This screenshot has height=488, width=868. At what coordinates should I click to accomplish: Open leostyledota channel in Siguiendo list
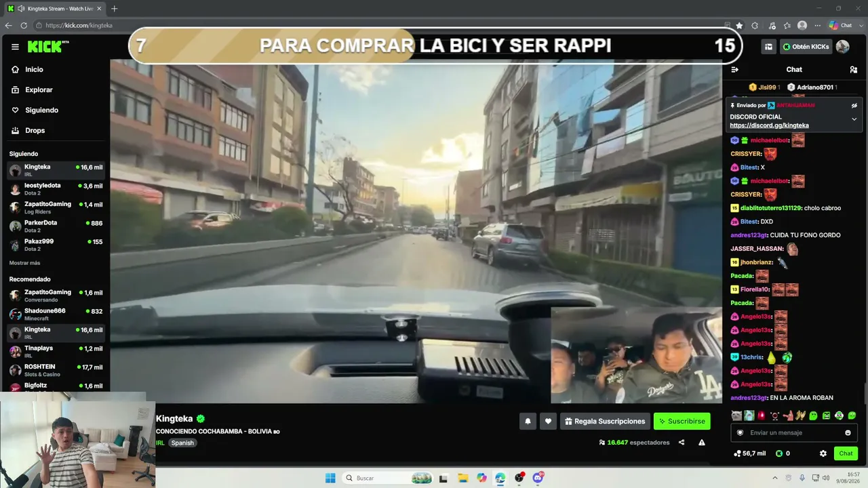(55, 188)
